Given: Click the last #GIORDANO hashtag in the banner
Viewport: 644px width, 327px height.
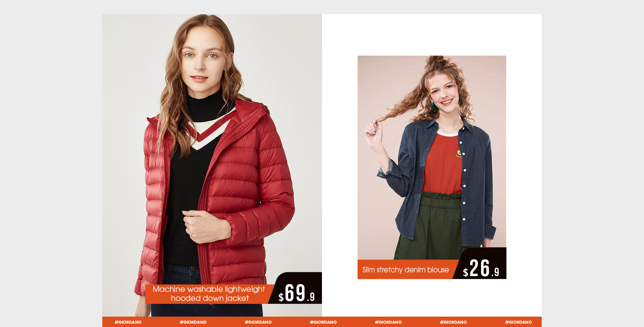Looking at the screenshot, I should (519, 322).
